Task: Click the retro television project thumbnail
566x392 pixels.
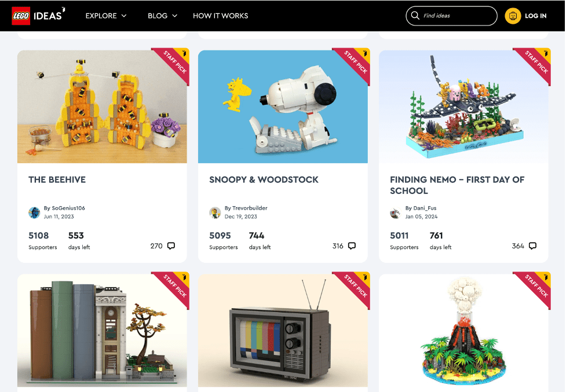Action: pos(283,330)
